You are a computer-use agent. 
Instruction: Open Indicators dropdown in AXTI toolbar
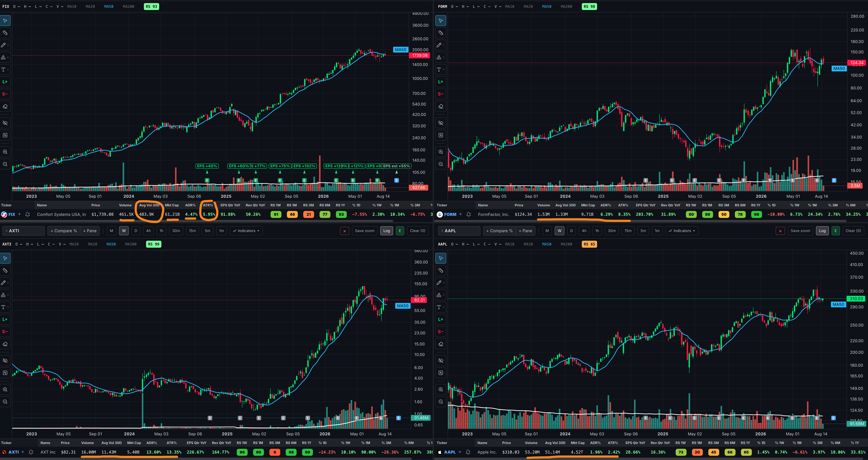(246, 231)
